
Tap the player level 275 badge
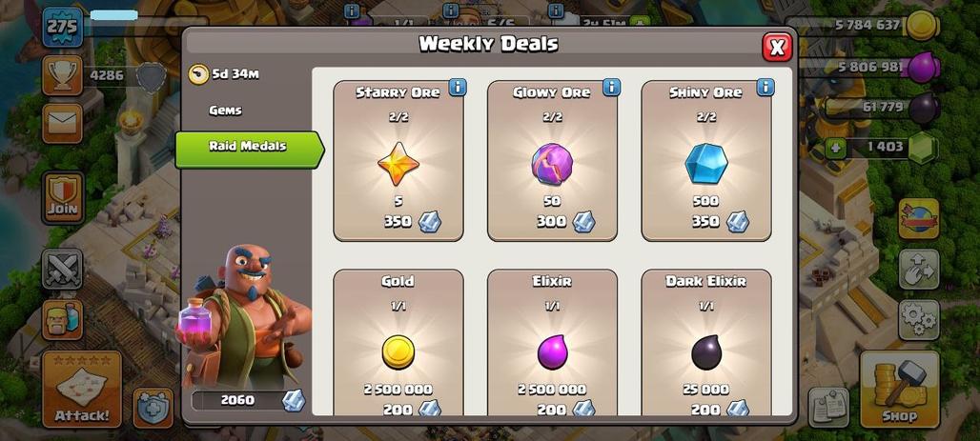click(x=63, y=27)
